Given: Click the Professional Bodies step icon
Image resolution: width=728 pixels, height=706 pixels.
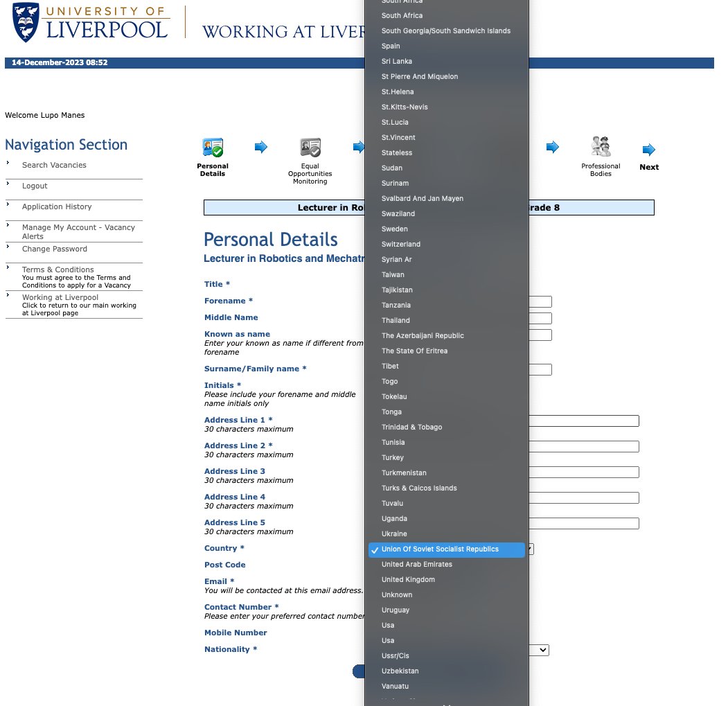Looking at the screenshot, I should 601,146.
